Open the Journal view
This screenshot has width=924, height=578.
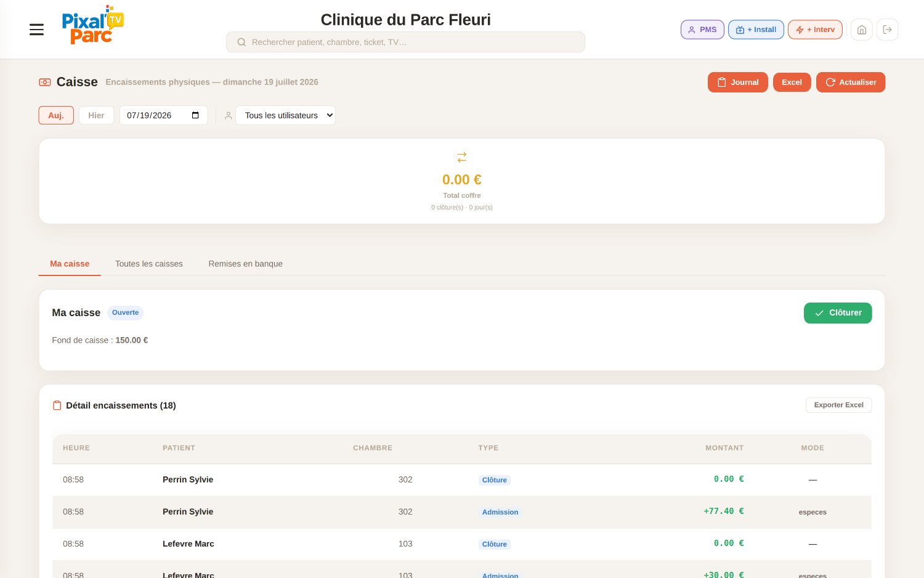[738, 82]
